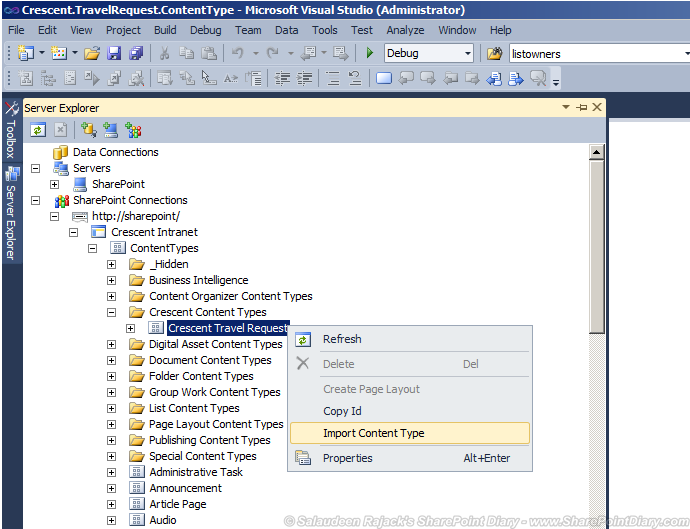
Task: Click the Server Explorer vertical scrollbar thumb
Action: point(597,247)
